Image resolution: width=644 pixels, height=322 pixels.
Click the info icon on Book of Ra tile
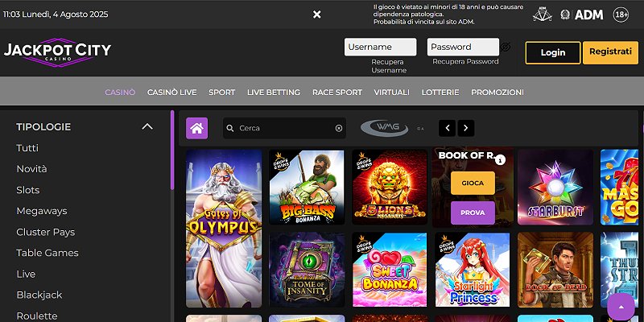click(500, 160)
